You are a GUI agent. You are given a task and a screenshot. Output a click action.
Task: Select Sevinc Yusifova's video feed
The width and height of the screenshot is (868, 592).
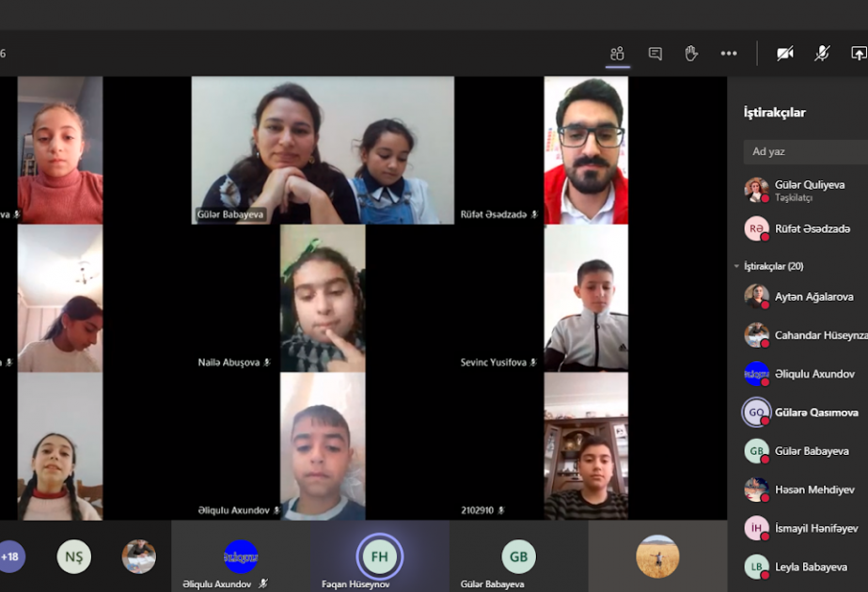[586, 298]
